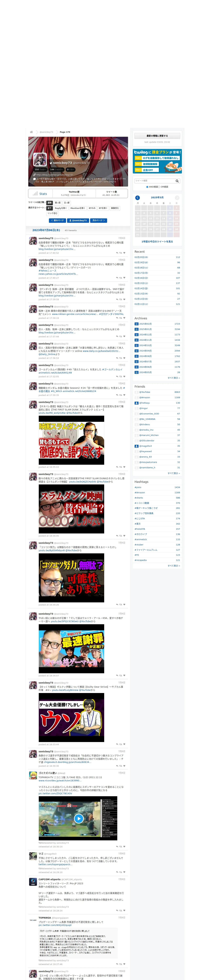Show all tweets with 全て filter

pyautogui.click(x=50, y=208)
